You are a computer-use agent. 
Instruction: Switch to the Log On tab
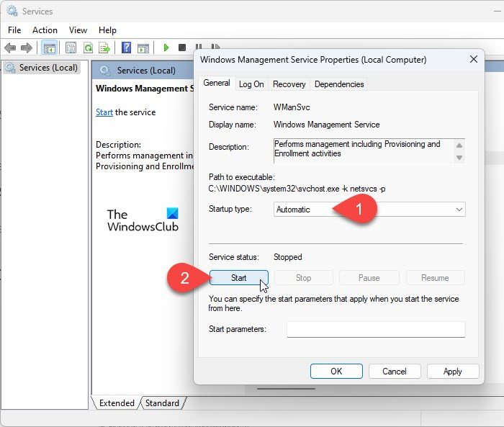point(251,84)
